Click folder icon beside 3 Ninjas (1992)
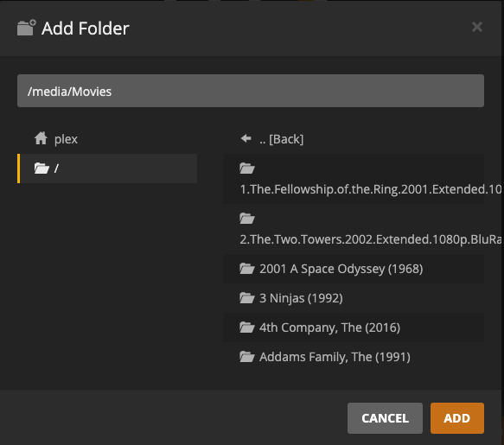The image size is (504, 445). click(247, 298)
